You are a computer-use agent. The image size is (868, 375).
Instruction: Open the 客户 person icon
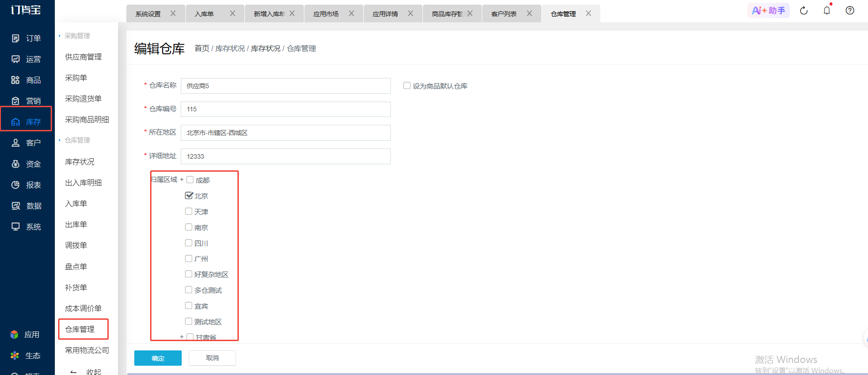click(x=15, y=143)
